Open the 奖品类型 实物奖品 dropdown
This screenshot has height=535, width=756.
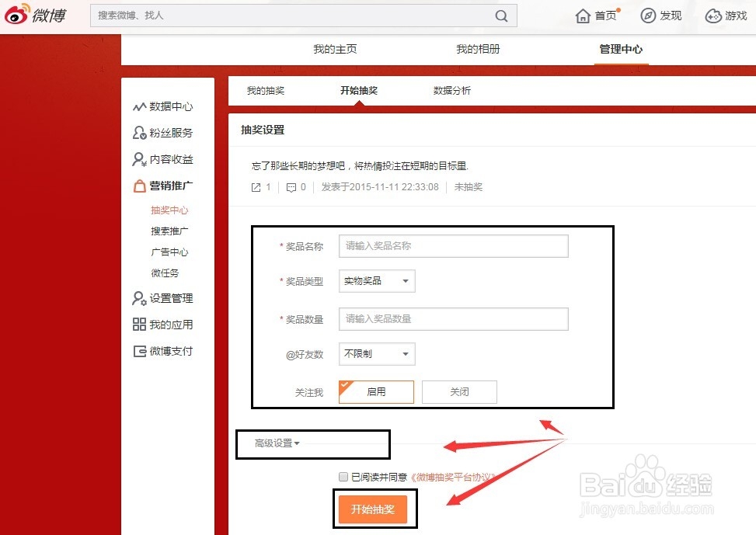pos(377,281)
